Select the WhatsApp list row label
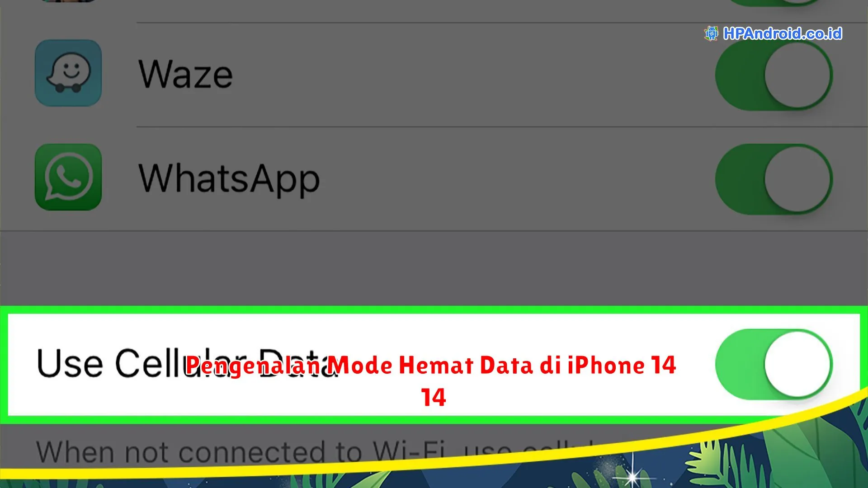 229,179
